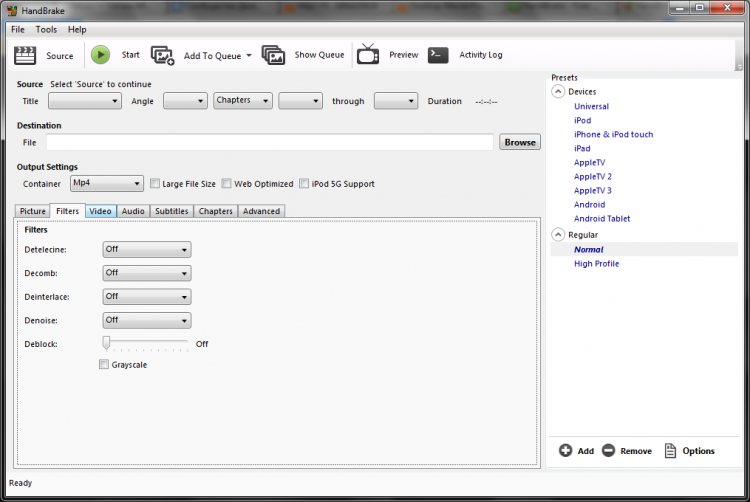Click the preset Options document icon
This screenshot has height=502, width=750.
tap(671, 450)
